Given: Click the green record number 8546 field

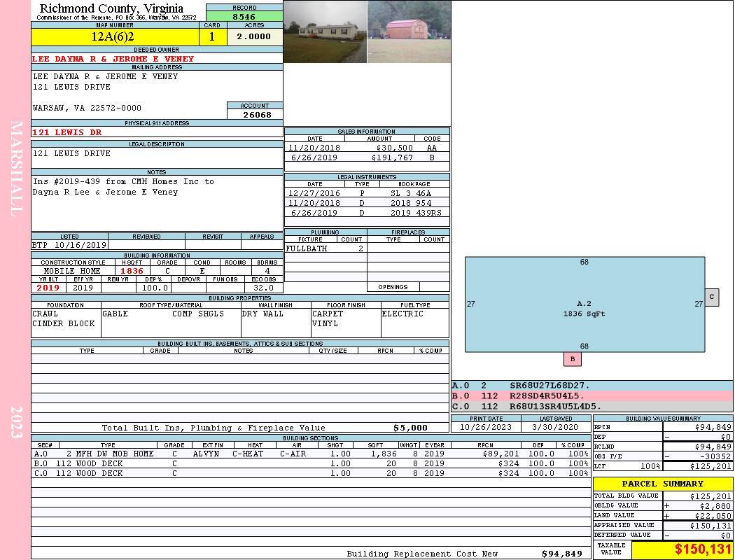Looking at the screenshot, I should [244, 15].
